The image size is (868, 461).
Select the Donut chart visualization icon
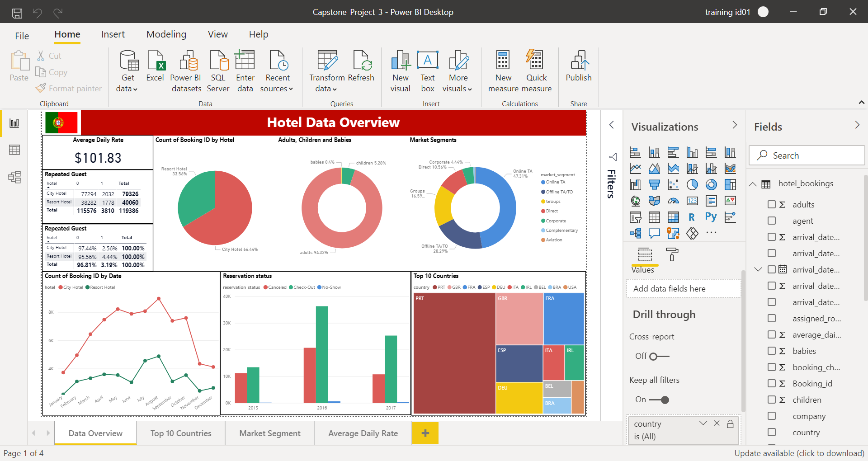(711, 184)
